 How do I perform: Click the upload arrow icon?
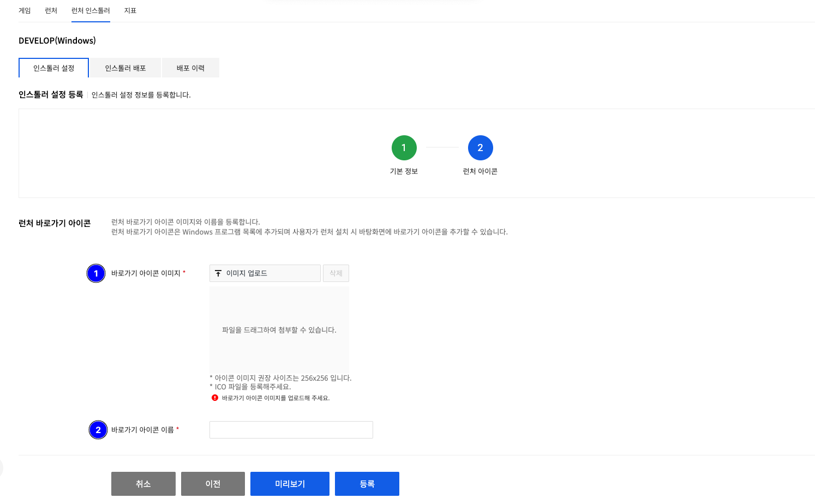218,273
